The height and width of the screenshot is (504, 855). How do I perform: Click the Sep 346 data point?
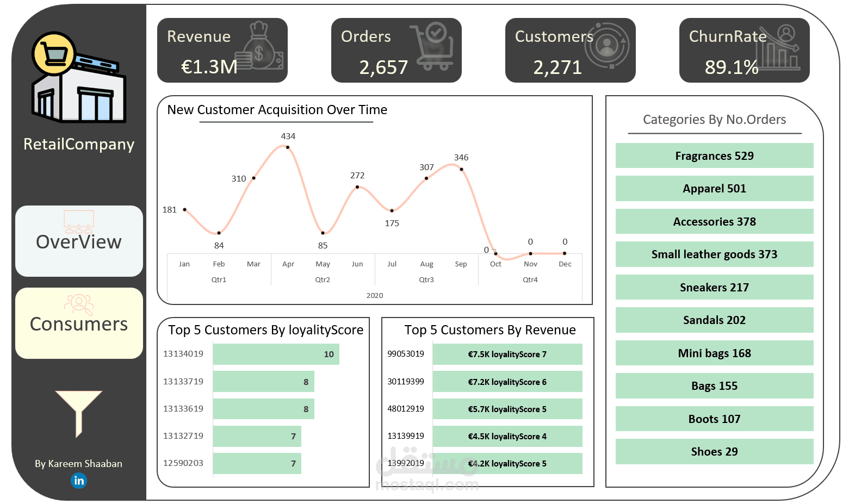point(461,169)
